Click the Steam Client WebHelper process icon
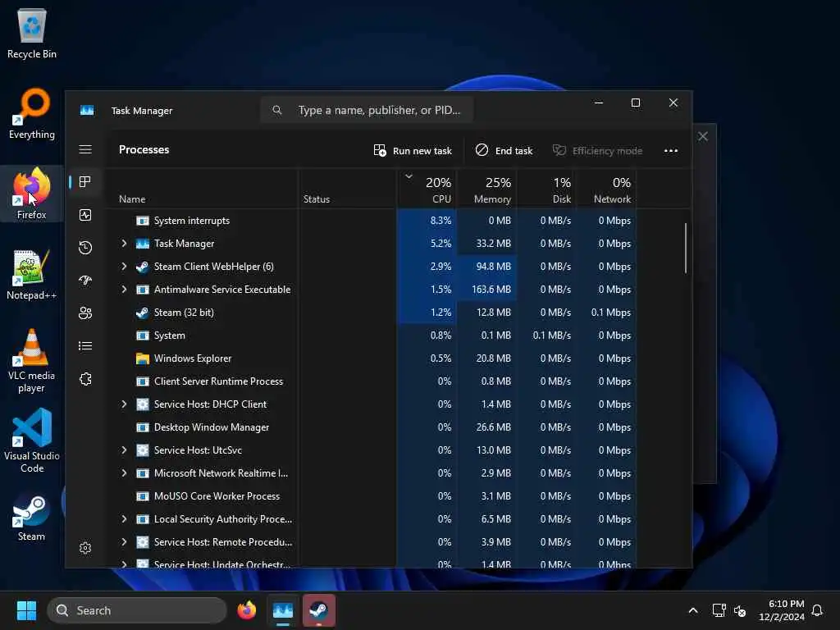Image resolution: width=840 pixels, height=630 pixels. 142,267
